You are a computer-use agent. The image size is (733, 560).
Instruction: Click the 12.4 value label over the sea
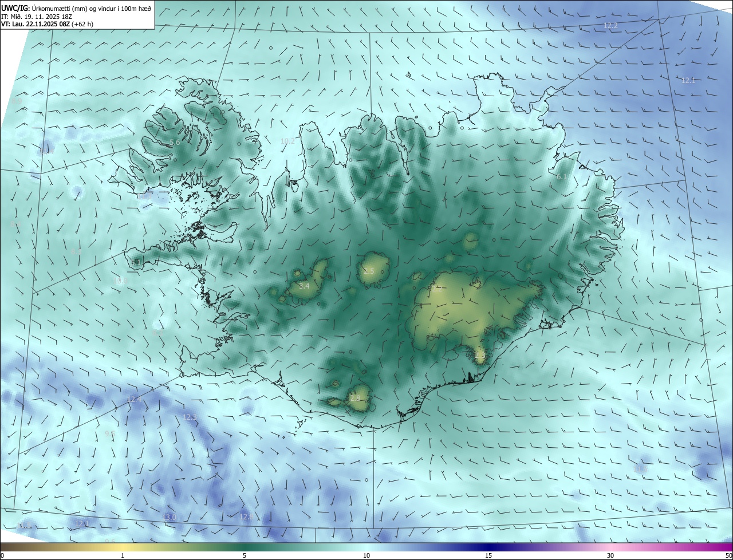[x=134, y=399]
